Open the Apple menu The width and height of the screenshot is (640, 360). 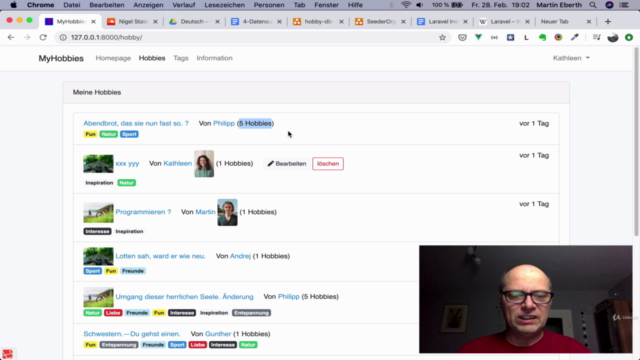tap(13, 5)
